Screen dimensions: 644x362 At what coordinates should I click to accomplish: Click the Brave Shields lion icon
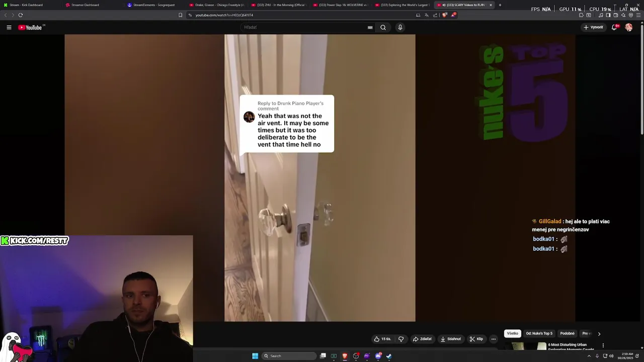[x=444, y=15]
